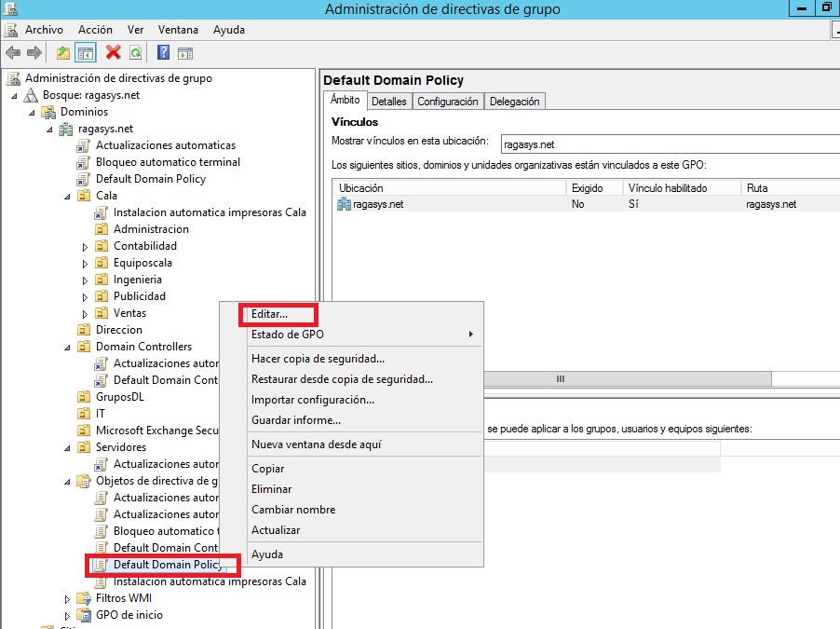Viewport: 840px width, 629px height.
Task: Expand the Ventas node
Action: [85, 314]
